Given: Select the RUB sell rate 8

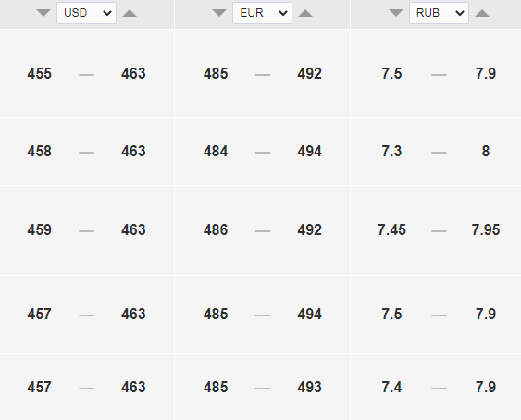Looking at the screenshot, I should (486, 151).
